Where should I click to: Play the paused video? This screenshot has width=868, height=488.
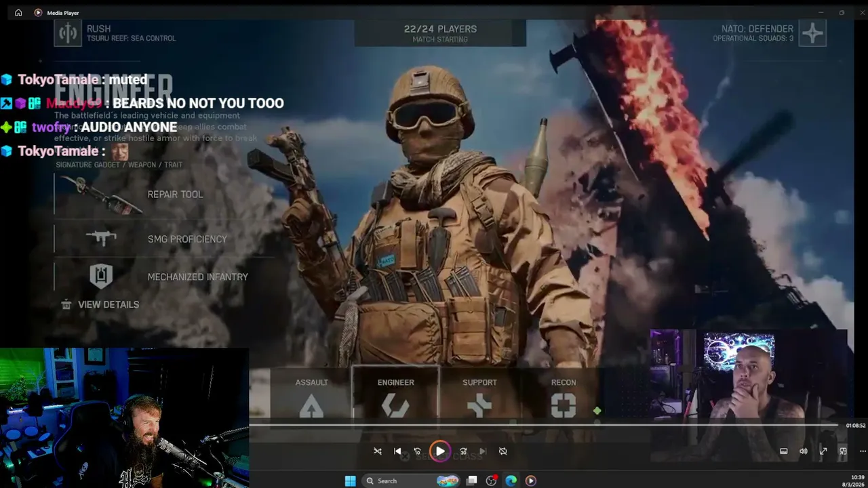click(x=439, y=451)
